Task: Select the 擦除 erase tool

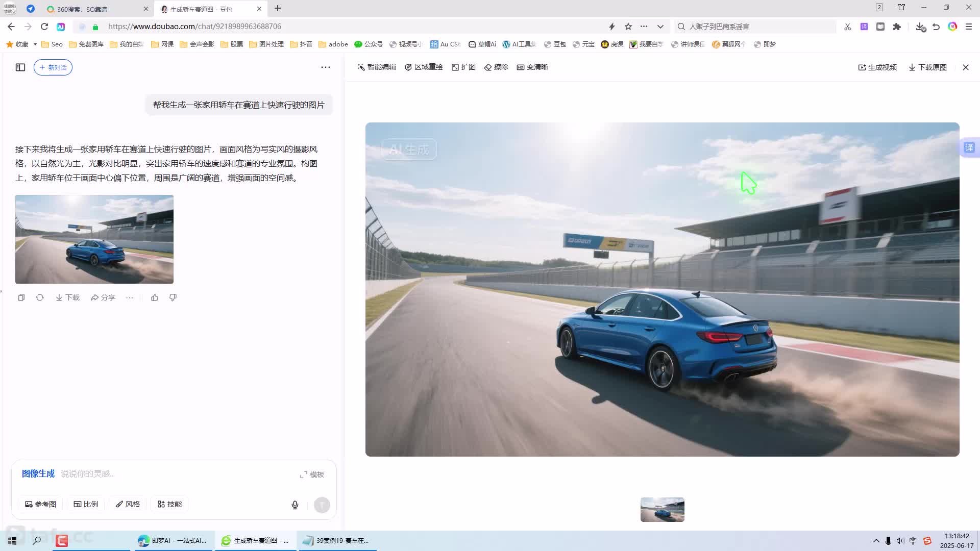Action: click(x=496, y=67)
